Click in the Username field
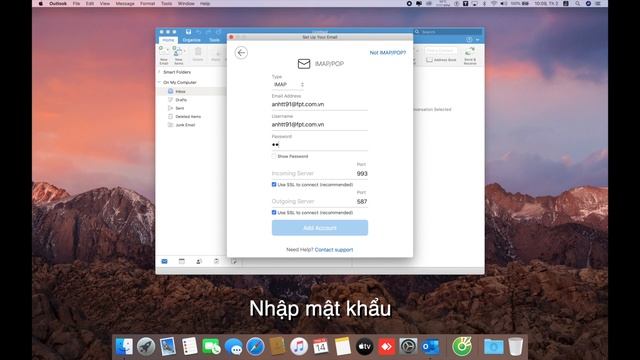The image size is (640, 360). click(x=320, y=124)
